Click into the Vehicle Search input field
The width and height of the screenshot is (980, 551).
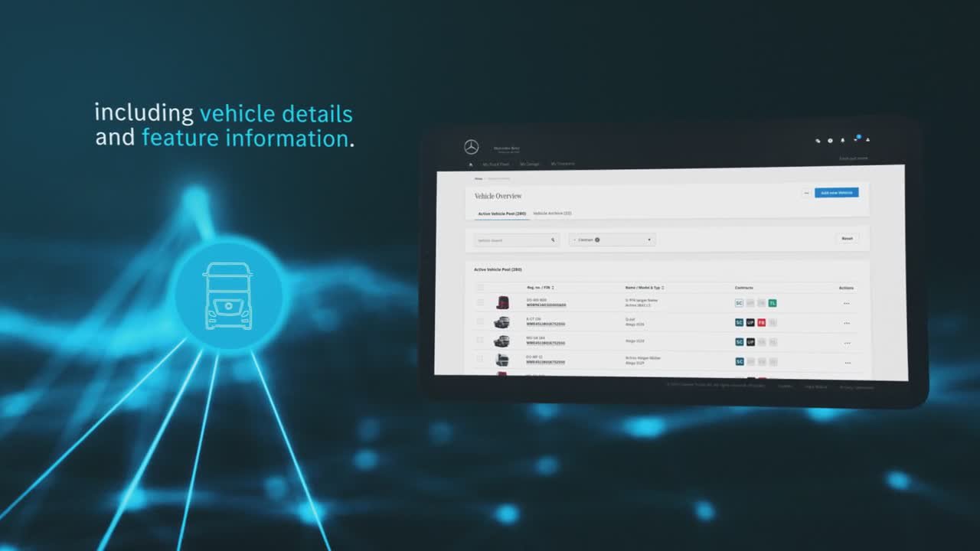[x=509, y=240]
